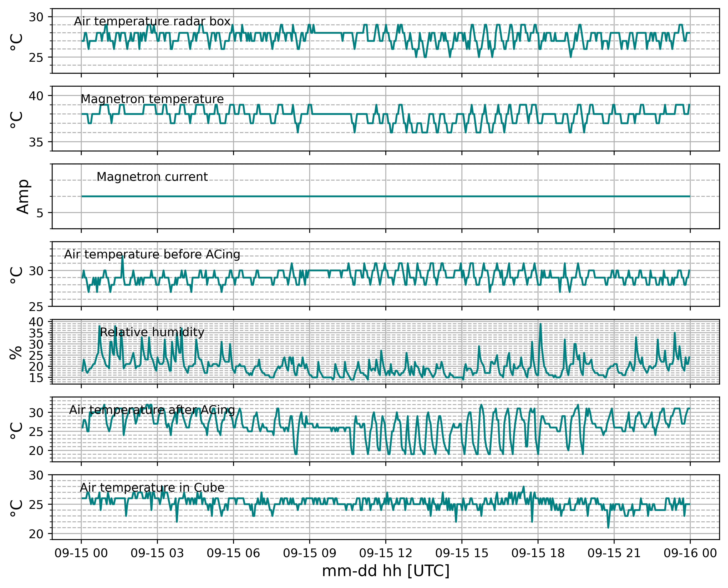Select the '09-15 06' time tick label

[233, 553]
